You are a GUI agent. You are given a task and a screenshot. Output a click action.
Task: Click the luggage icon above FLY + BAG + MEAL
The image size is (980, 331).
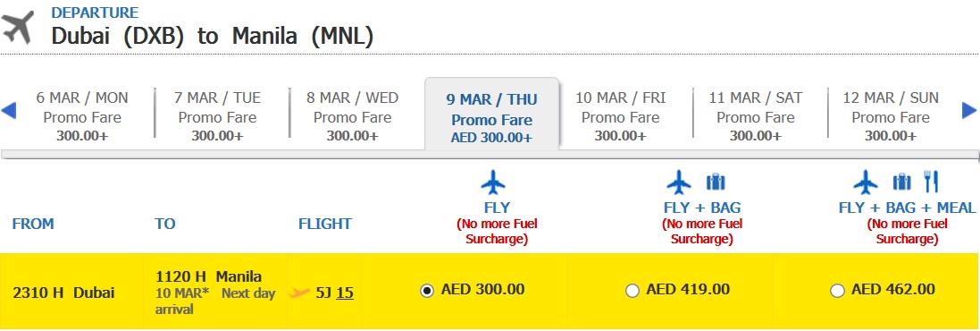902,182
